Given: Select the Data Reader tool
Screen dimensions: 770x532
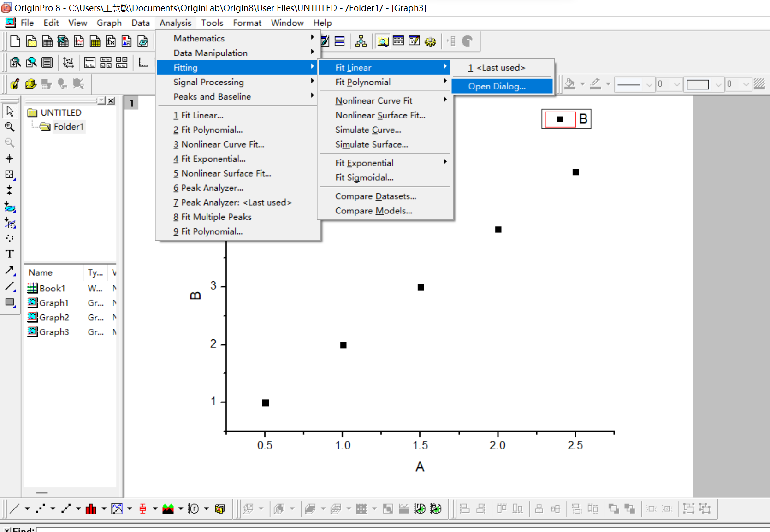Looking at the screenshot, I should pyautogui.click(x=10, y=174).
